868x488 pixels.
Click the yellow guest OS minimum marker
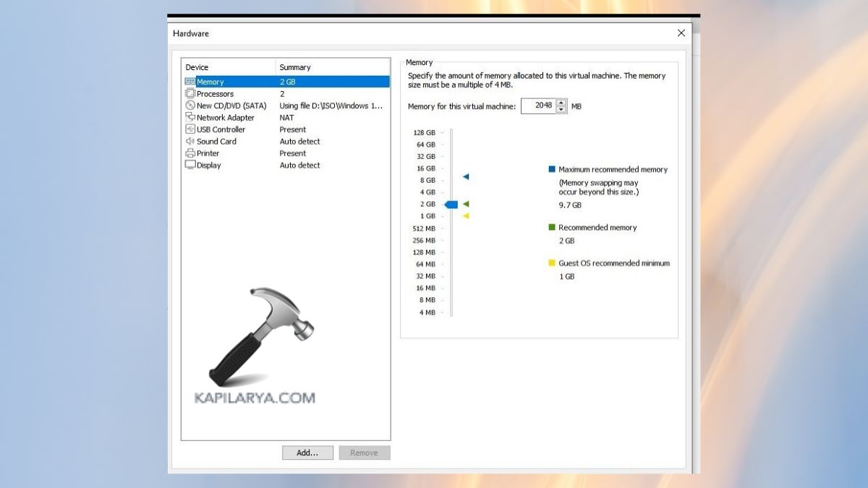coord(466,215)
